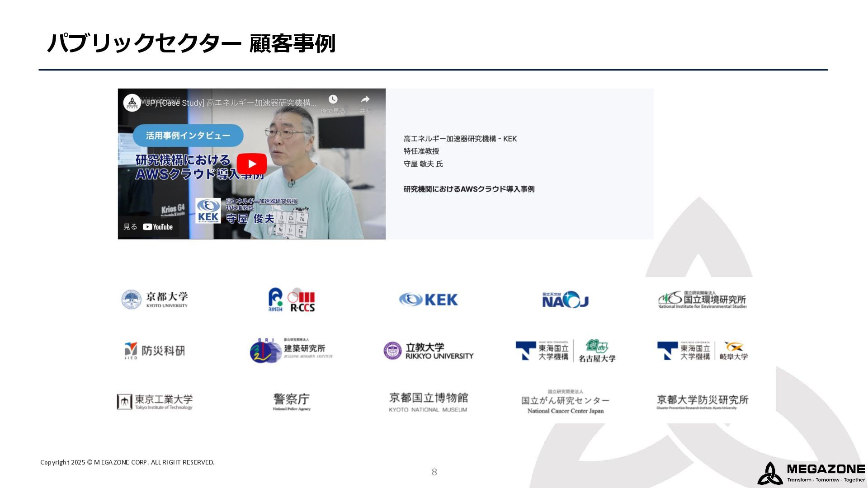Open the video on YouTube logo
The width and height of the screenshot is (868, 488).
(x=158, y=227)
